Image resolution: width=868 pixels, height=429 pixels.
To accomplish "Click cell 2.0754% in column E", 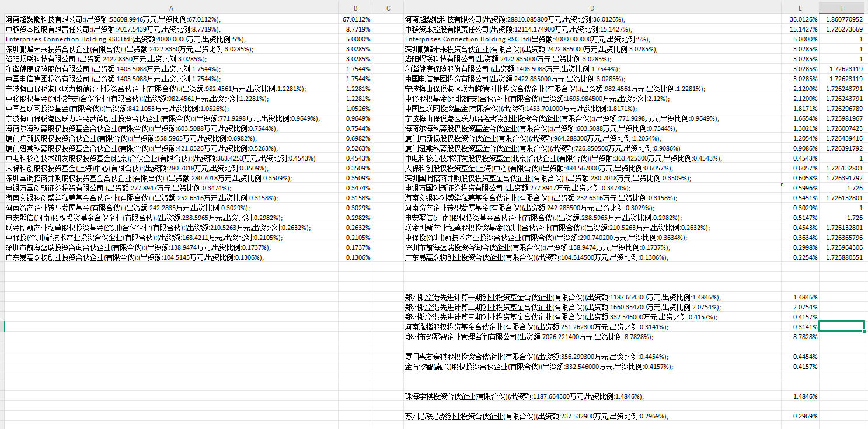I will 800,307.
